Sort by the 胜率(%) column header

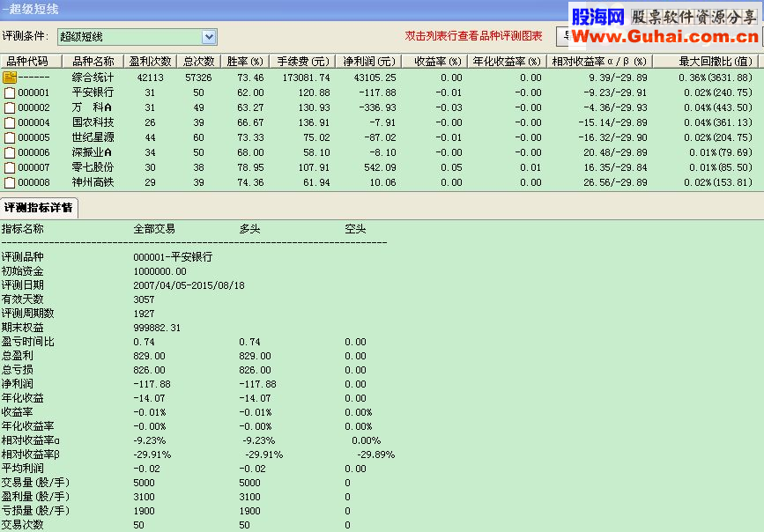coord(245,62)
